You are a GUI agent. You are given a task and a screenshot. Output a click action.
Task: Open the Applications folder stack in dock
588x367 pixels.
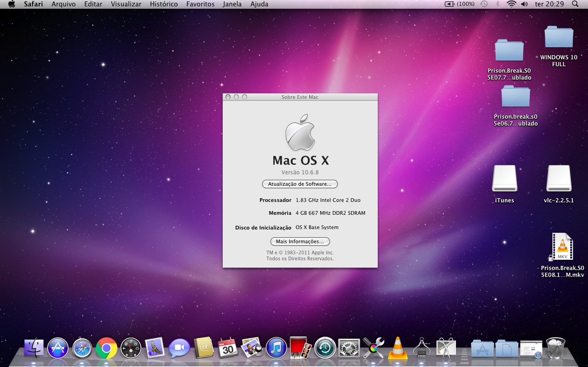click(482, 349)
